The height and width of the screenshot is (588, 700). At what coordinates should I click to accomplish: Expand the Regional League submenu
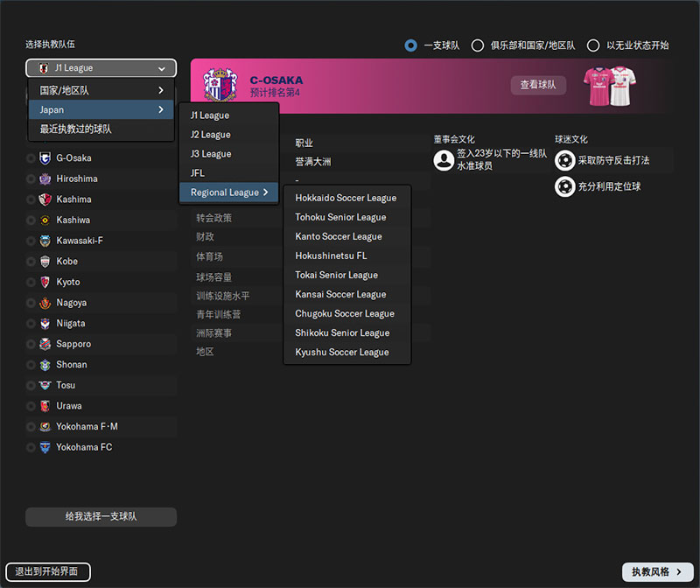coord(229,192)
